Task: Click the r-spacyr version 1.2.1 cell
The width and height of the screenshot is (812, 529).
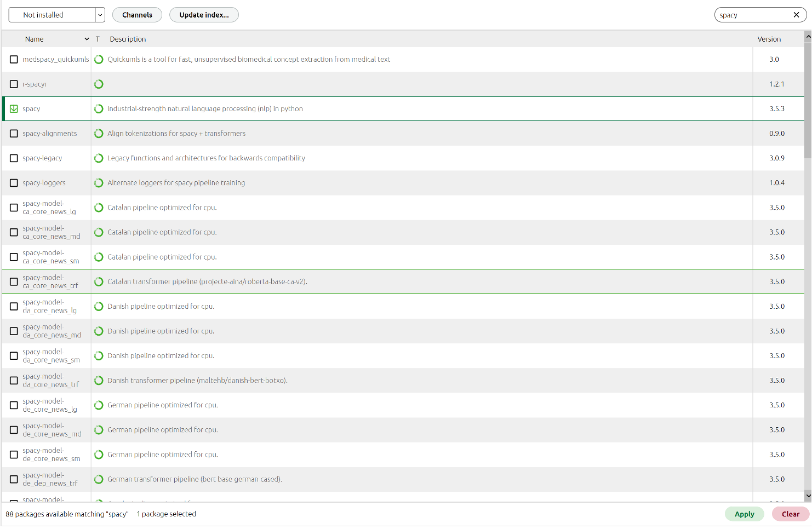Action: point(777,84)
